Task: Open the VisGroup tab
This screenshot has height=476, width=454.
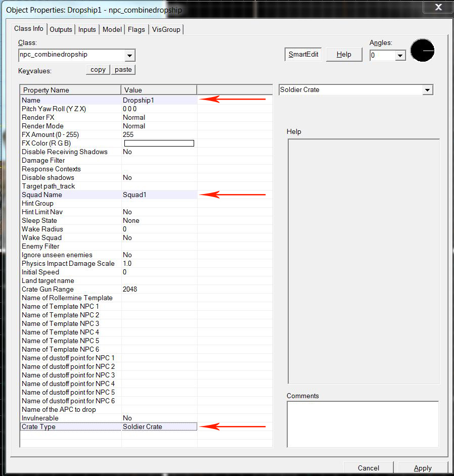Action: (x=166, y=29)
